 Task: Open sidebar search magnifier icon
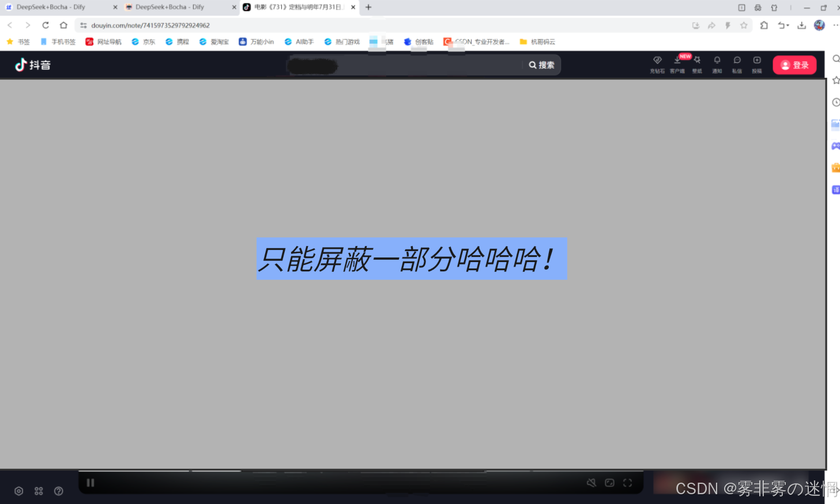pyautogui.click(x=836, y=59)
